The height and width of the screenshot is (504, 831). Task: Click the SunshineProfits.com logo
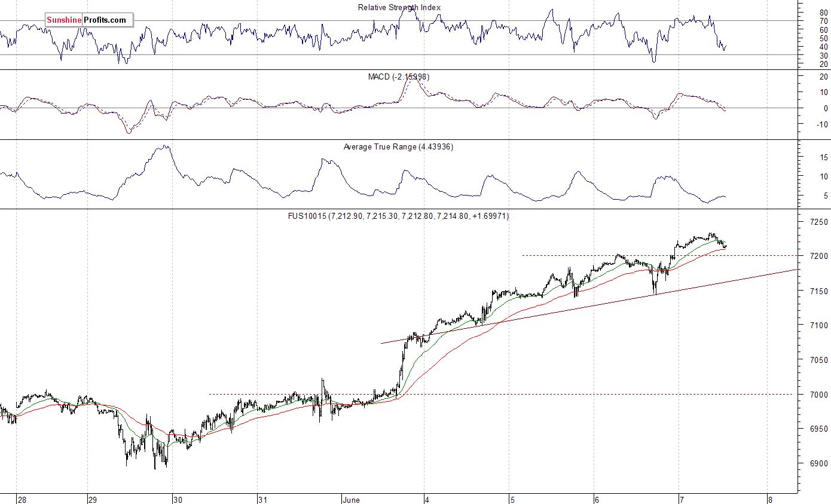point(89,20)
